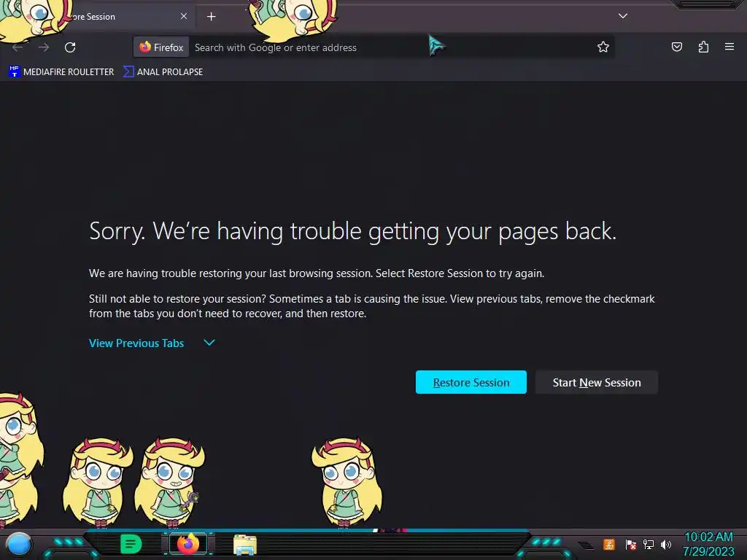Expand the View Previous Tabs chevron
Viewport: 747px width, 560px height.
[x=209, y=343]
